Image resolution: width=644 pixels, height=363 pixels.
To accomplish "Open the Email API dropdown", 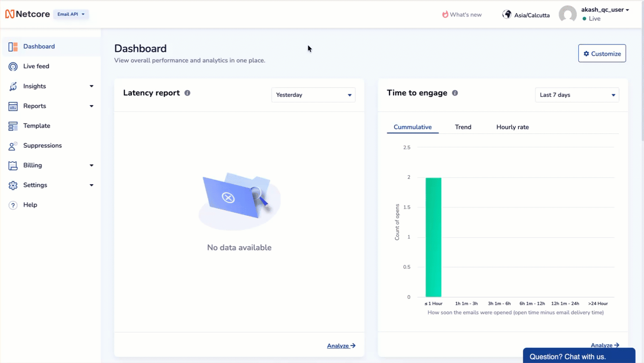I will [x=71, y=14].
